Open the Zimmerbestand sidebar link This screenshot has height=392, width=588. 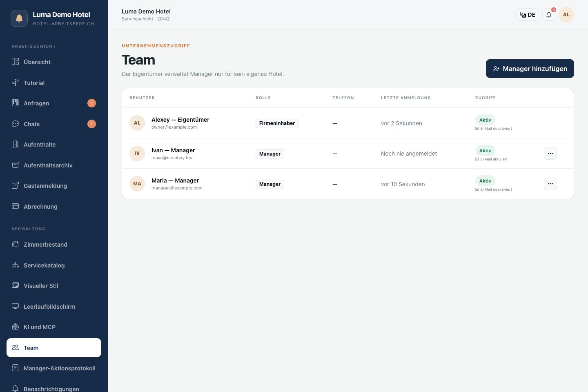pos(54,245)
